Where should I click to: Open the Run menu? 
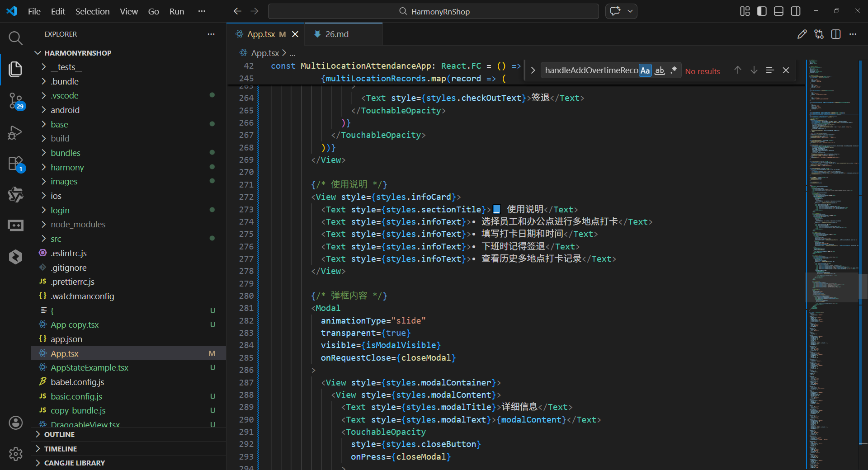point(177,11)
